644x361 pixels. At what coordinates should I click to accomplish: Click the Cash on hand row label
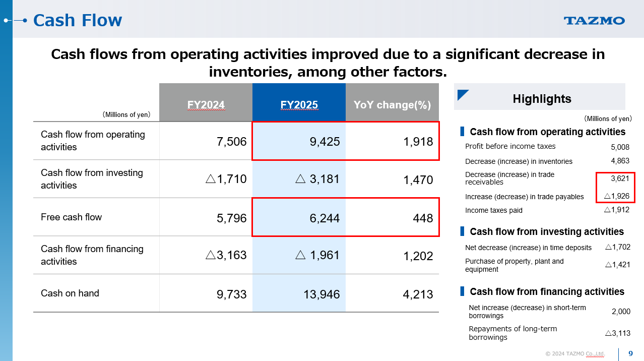pyautogui.click(x=70, y=293)
